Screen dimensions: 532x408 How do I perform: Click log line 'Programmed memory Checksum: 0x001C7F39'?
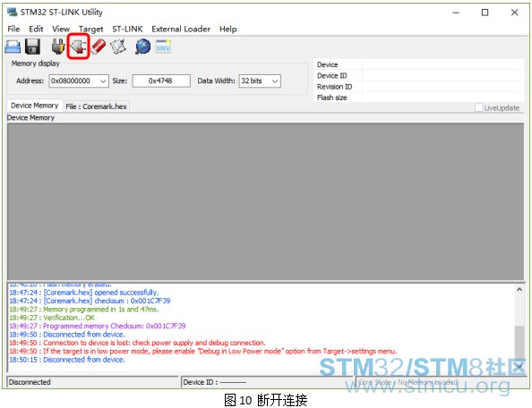click(x=98, y=326)
